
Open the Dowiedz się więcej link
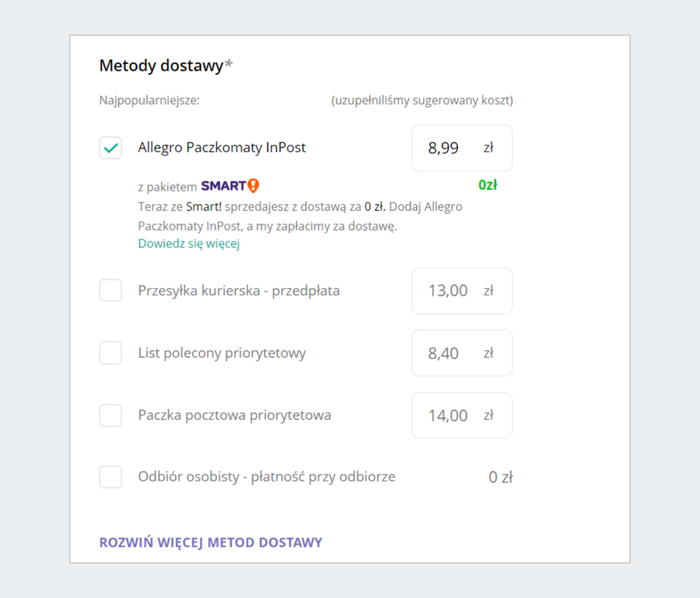[x=188, y=244]
